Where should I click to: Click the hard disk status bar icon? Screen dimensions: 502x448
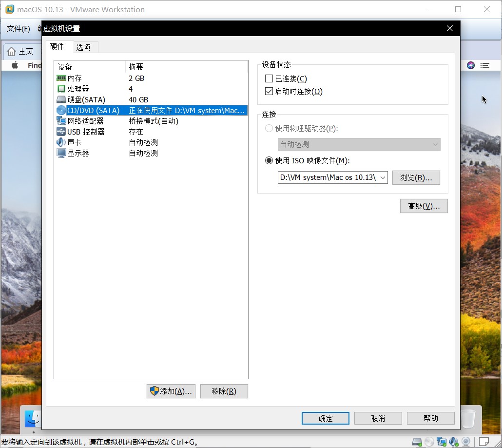tap(417, 442)
